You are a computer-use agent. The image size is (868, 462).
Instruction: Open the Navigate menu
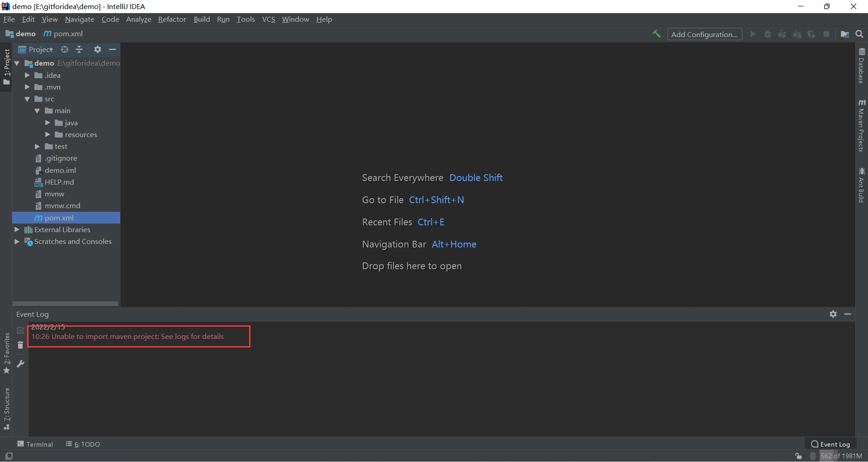click(80, 19)
